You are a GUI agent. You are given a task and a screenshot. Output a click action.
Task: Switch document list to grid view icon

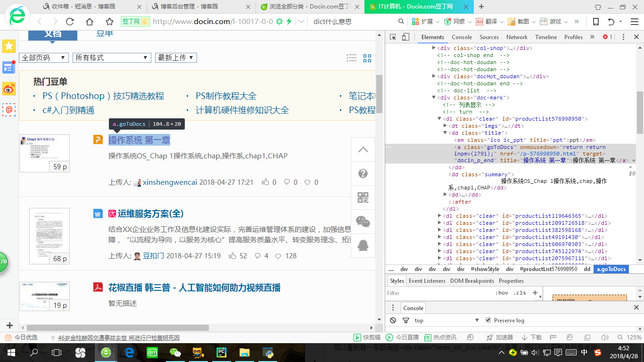coord(367,58)
